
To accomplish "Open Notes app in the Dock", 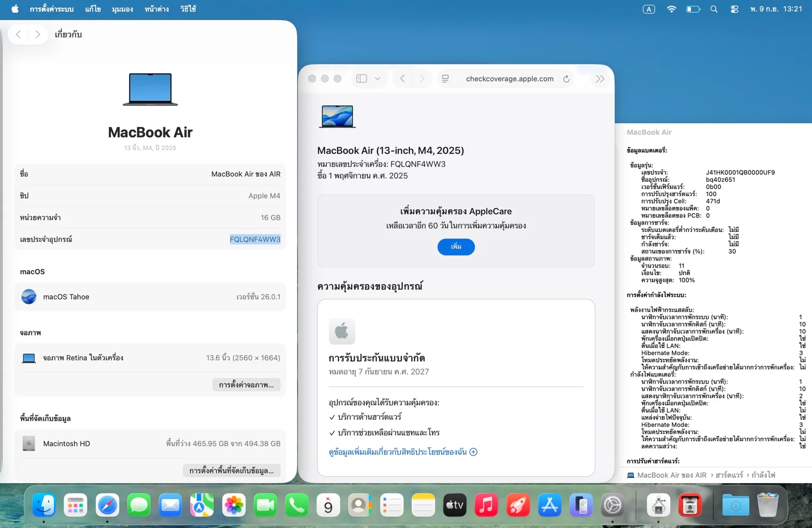I will click(423, 506).
